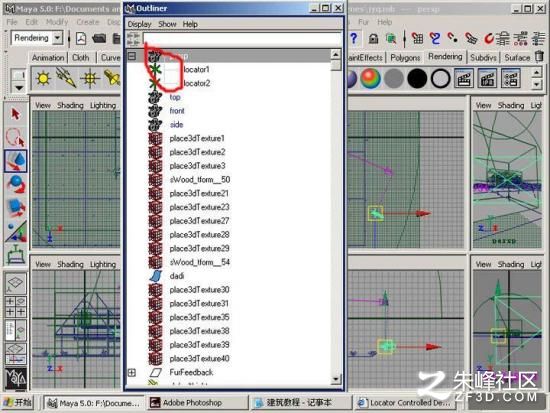Image resolution: width=550 pixels, height=413 pixels.
Task: Click the black material sphere shelf icon
Action: (x=417, y=78)
